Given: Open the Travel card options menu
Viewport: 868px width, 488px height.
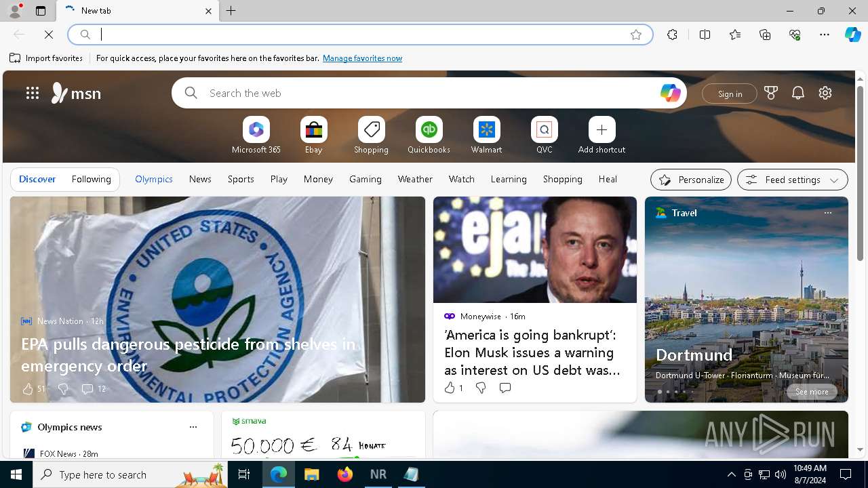Looking at the screenshot, I should [827, 213].
